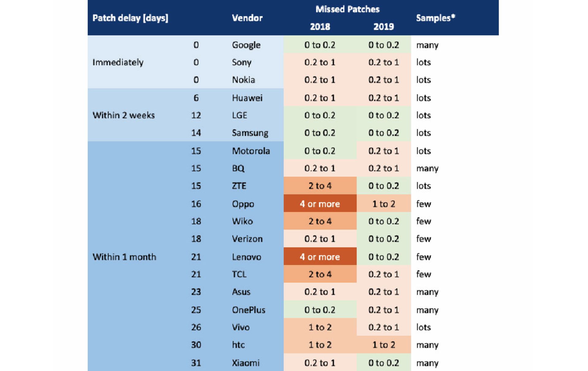
Task: Select the Huawei vendor cell
Action: point(247,98)
